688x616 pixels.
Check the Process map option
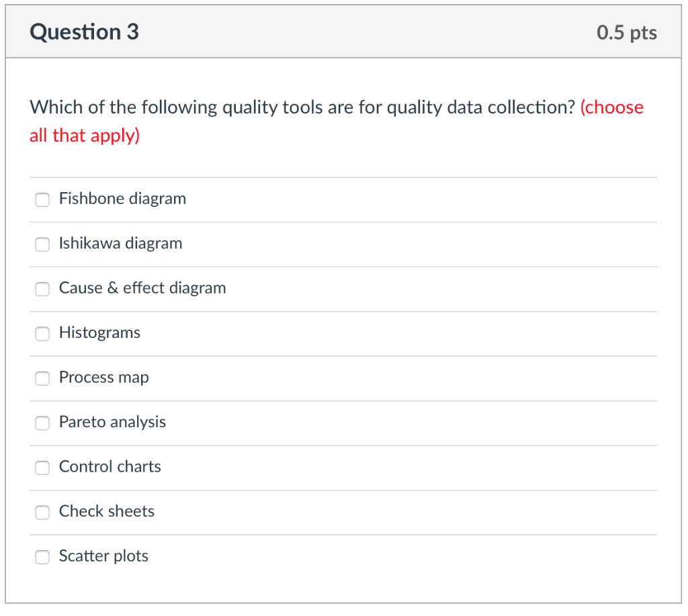tap(42, 378)
